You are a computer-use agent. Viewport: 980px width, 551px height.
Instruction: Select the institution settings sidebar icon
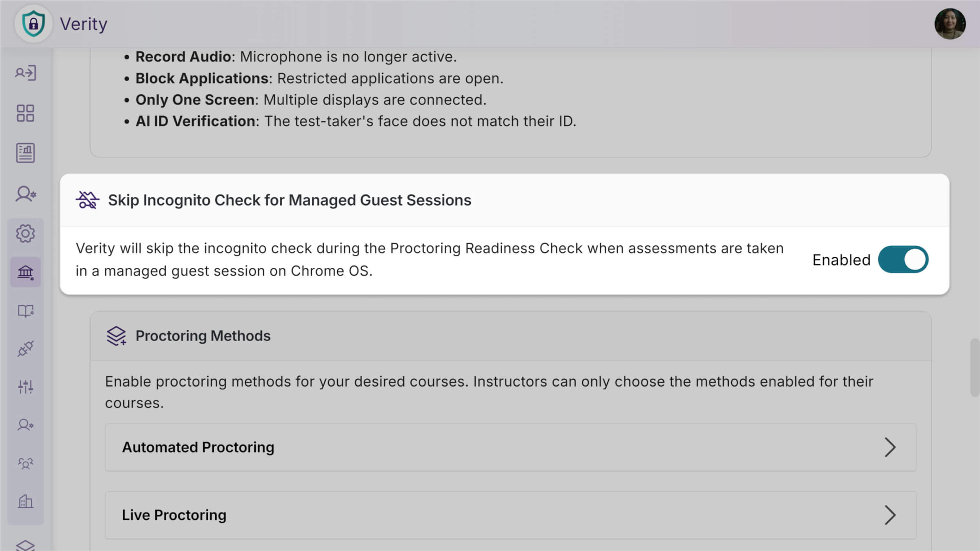tap(25, 272)
